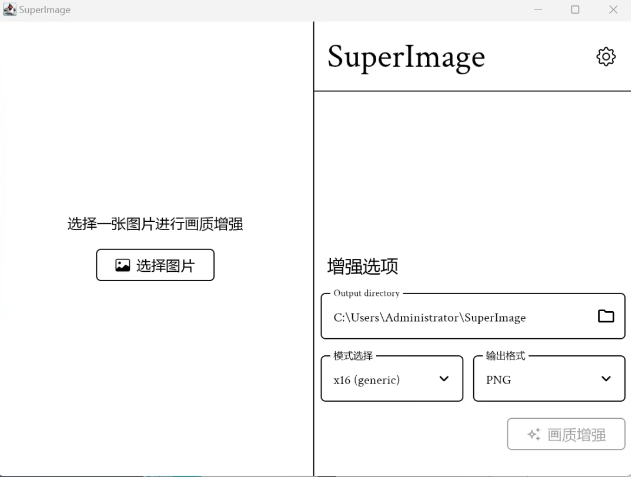Minimize the SuperImage window

pos(538,9)
